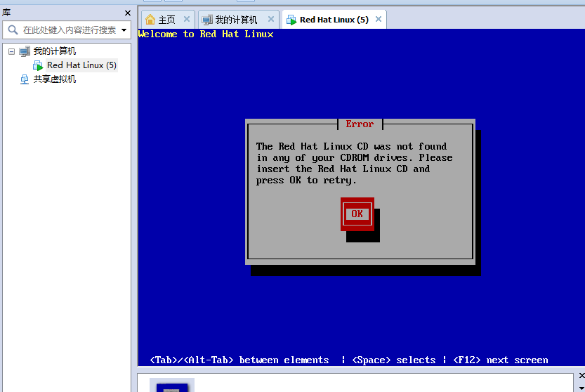The width and height of the screenshot is (585, 392).
Task: Click the shared VMs icon beside 共享虚拟机
Action: 25,79
